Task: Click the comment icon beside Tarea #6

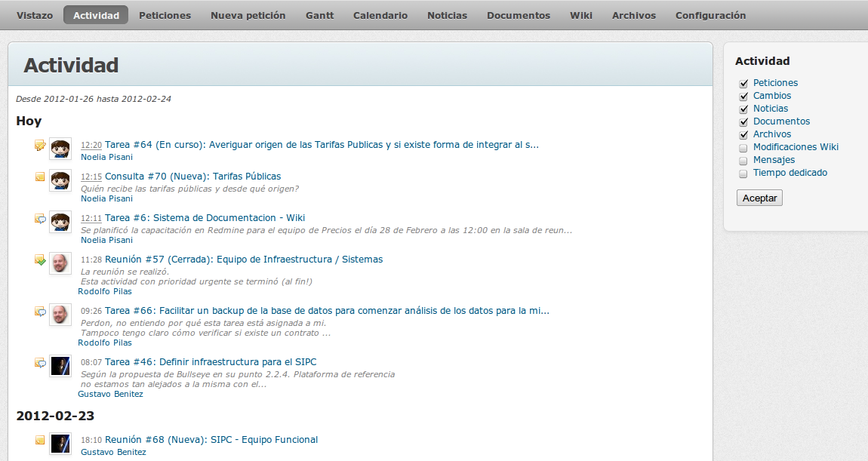Action: tap(40, 219)
